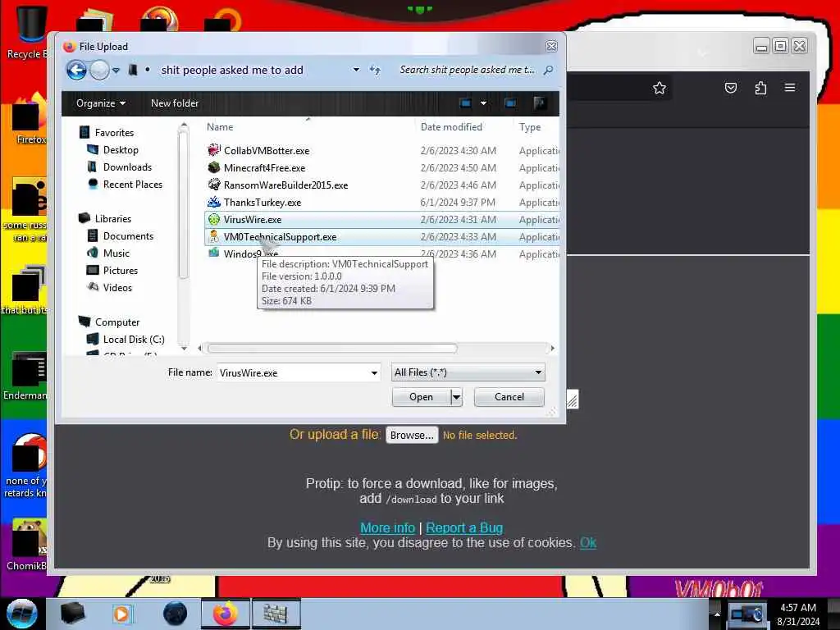
Task: Expand the File name dropdown arrow
Action: point(374,372)
